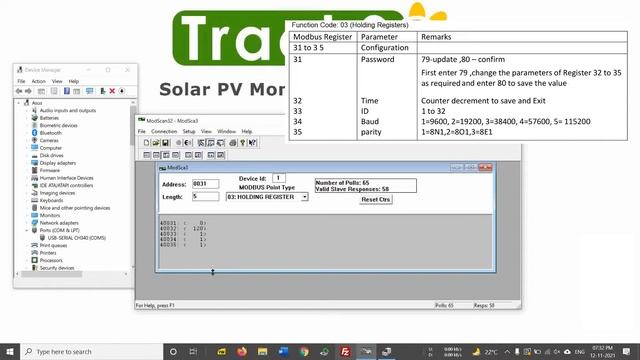Open Task View from the taskbar
Image resolution: width=640 pixels, height=360 pixels.
point(193,351)
